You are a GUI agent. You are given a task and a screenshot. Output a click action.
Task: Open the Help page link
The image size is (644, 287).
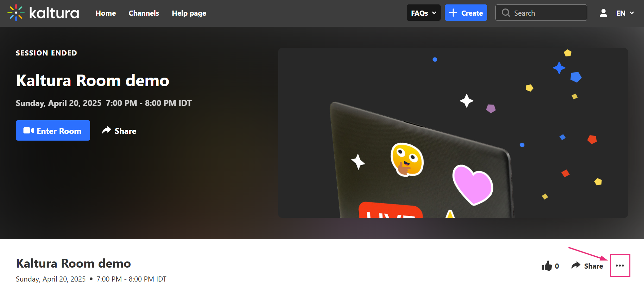[x=189, y=13]
